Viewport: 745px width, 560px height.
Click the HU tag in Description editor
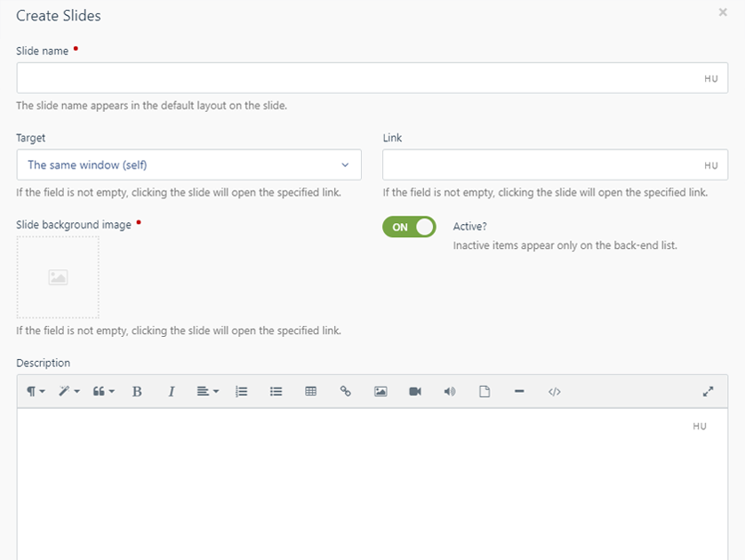(700, 427)
